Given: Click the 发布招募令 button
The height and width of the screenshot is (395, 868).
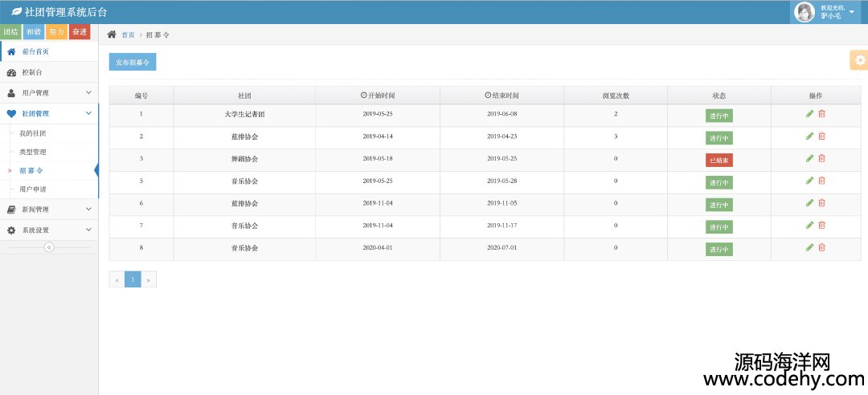Looking at the screenshot, I should (133, 62).
